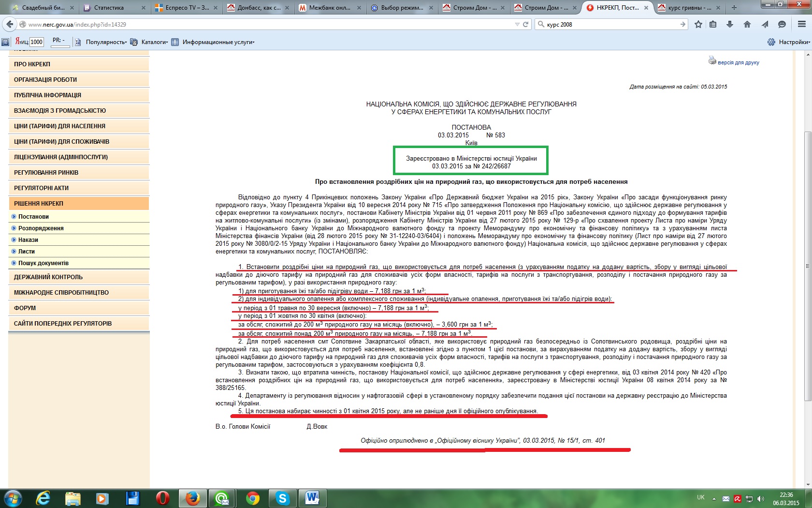Switch to Еспресо TV tab

coord(187,8)
